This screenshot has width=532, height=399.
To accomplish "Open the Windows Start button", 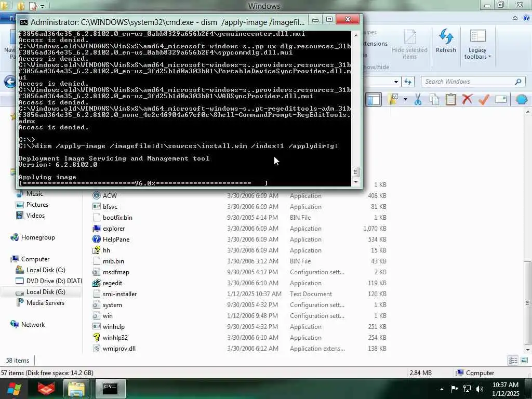I will (x=13, y=389).
